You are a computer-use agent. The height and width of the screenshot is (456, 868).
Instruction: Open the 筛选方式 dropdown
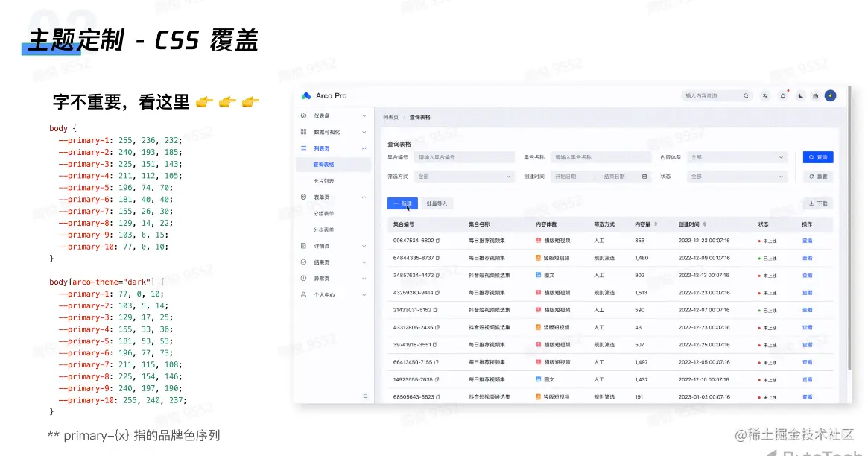pyautogui.click(x=464, y=177)
